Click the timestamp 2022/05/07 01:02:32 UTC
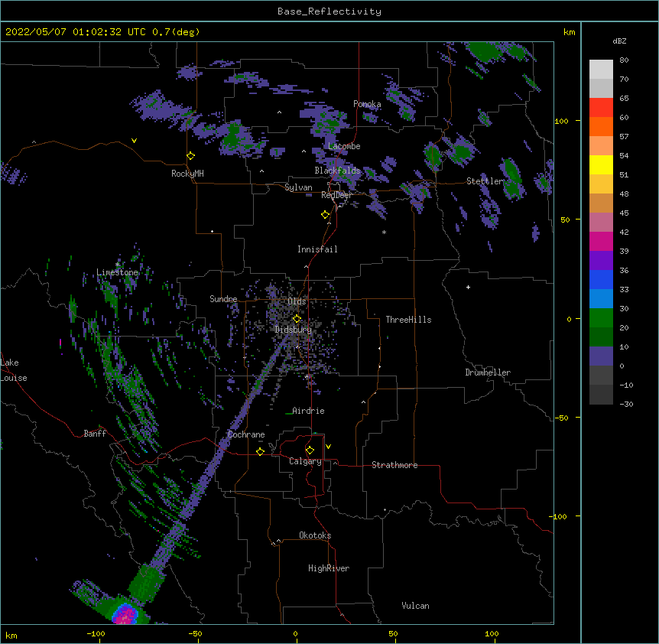Image resolution: width=659 pixels, height=644 pixels. click(x=76, y=32)
